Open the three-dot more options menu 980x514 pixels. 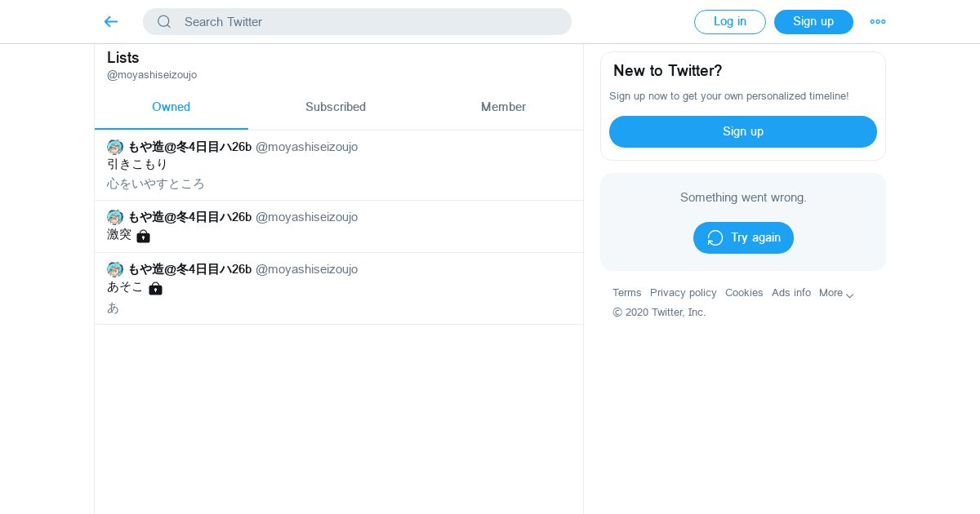[x=878, y=22]
